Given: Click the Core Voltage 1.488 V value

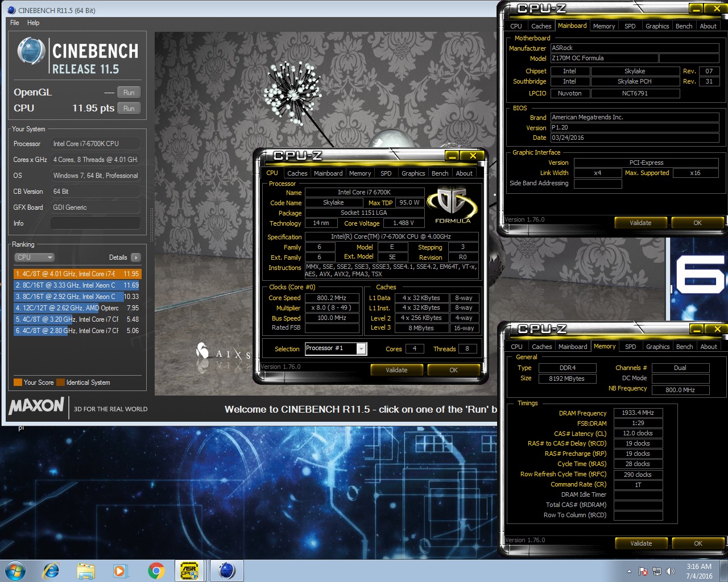Looking at the screenshot, I should pyautogui.click(x=403, y=223).
